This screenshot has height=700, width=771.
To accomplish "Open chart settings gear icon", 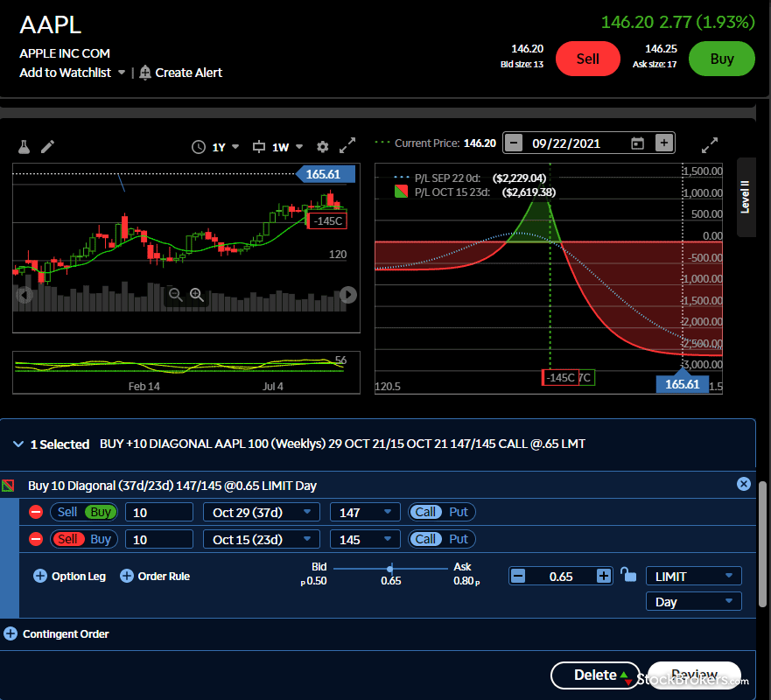I will click(x=323, y=147).
